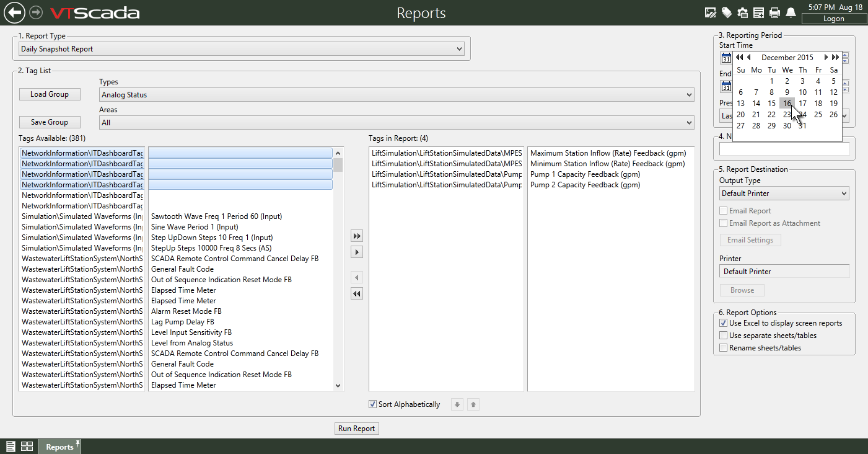Add selected tag with single right arrow

coord(356,252)
